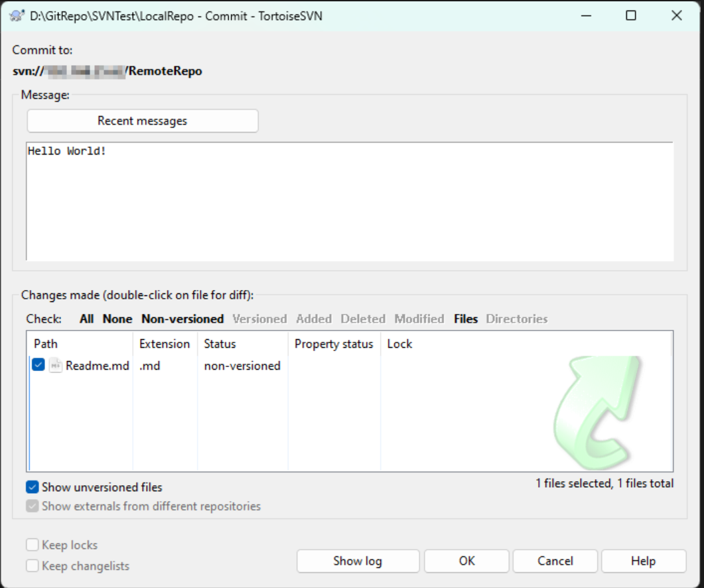Check Non-versioned files link
The height and width of the screenshot is (588, 704).
click(182, 319)
